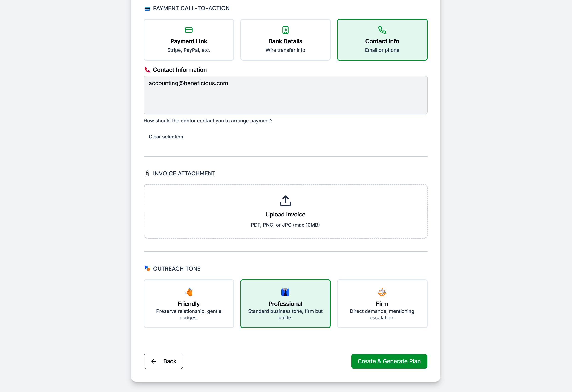Click the waving hand Friendly icon
The image size is (572, 392).
pyautogui.click(x=188, y=292)
